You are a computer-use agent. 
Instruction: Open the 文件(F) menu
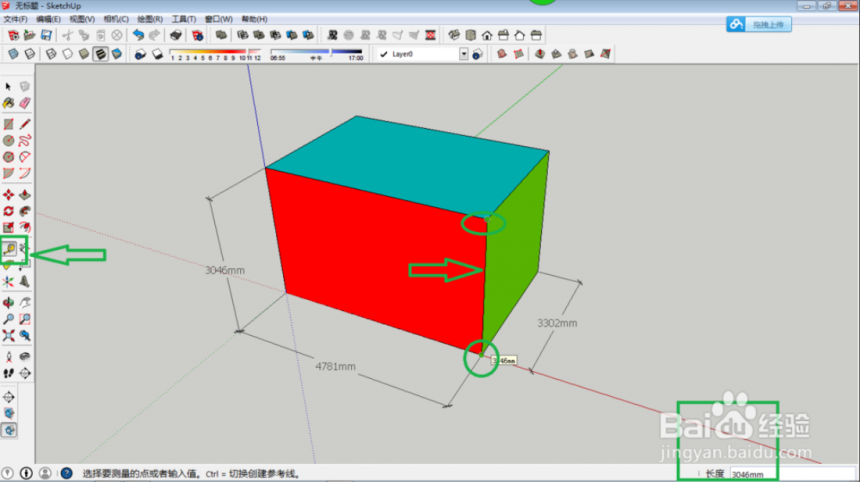click(x=15, y=19)
